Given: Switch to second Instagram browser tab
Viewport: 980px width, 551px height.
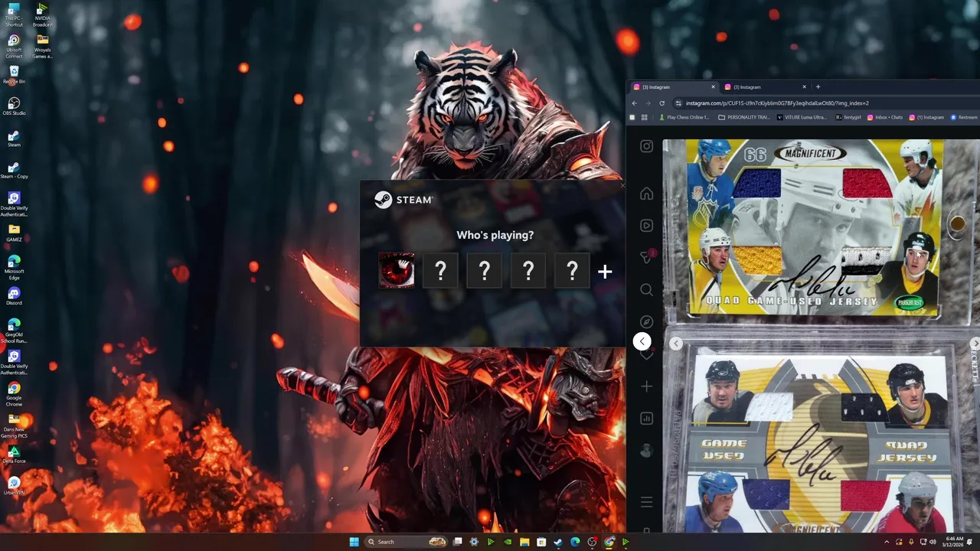Looking at the screenshot, I should coord(764,86).
